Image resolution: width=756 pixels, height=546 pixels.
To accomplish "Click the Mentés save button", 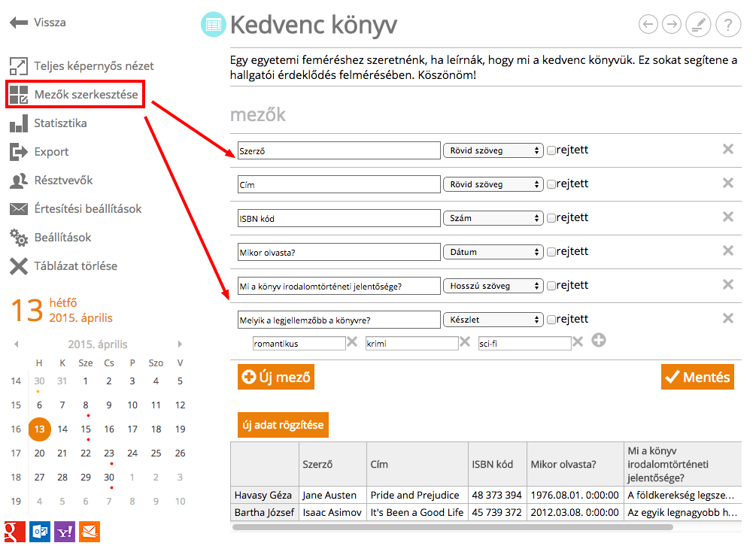I will click(x=697, y=377).
